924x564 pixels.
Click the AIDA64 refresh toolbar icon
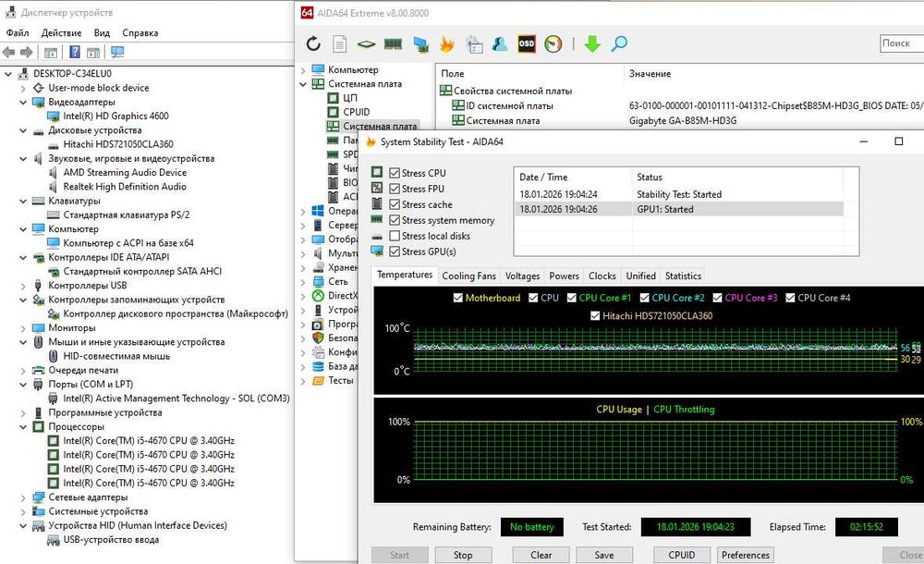coord(313,43)
